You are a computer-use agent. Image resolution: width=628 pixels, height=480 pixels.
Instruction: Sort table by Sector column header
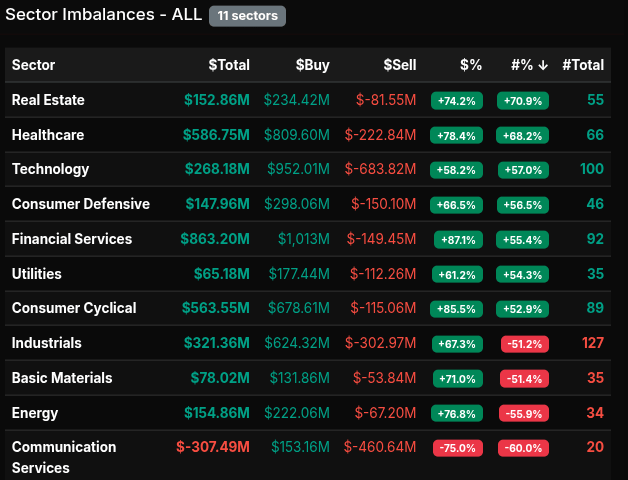point(34,65)
